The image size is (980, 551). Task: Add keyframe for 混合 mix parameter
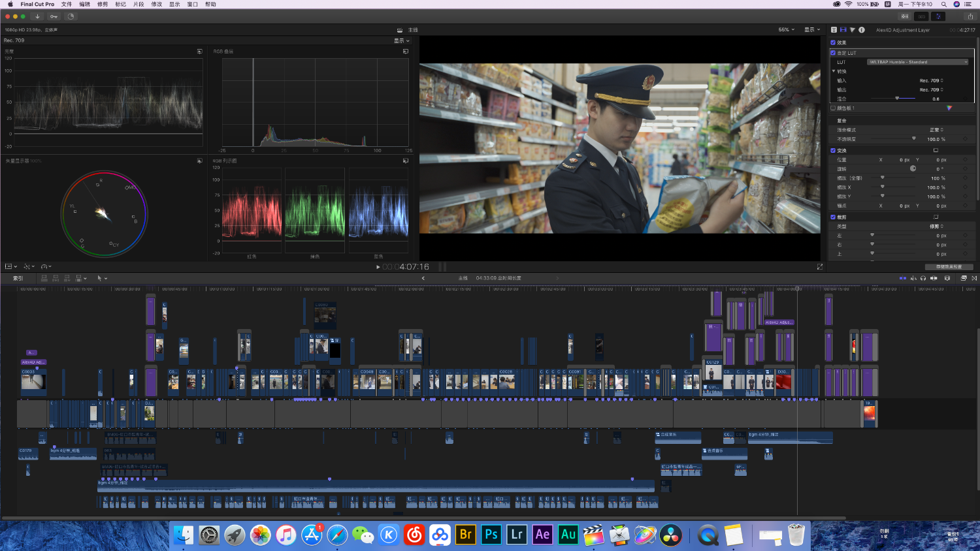(x=965, y=99)
